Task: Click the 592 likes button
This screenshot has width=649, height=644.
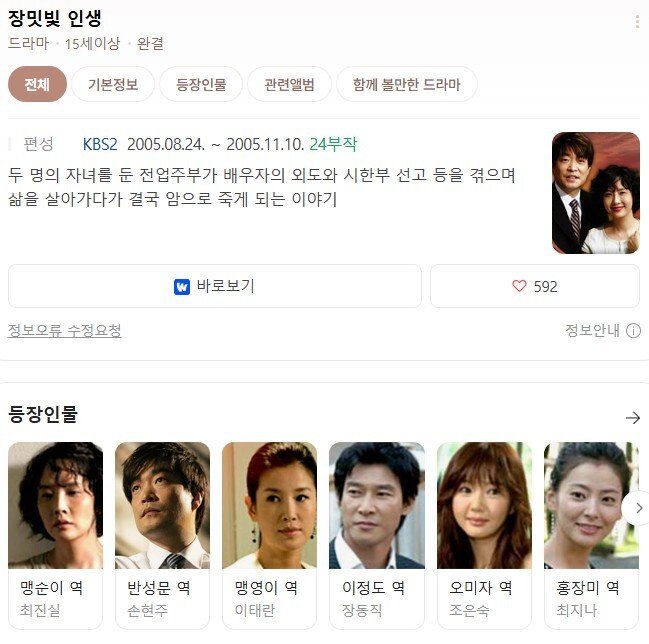Action: (x=535, y=286)
